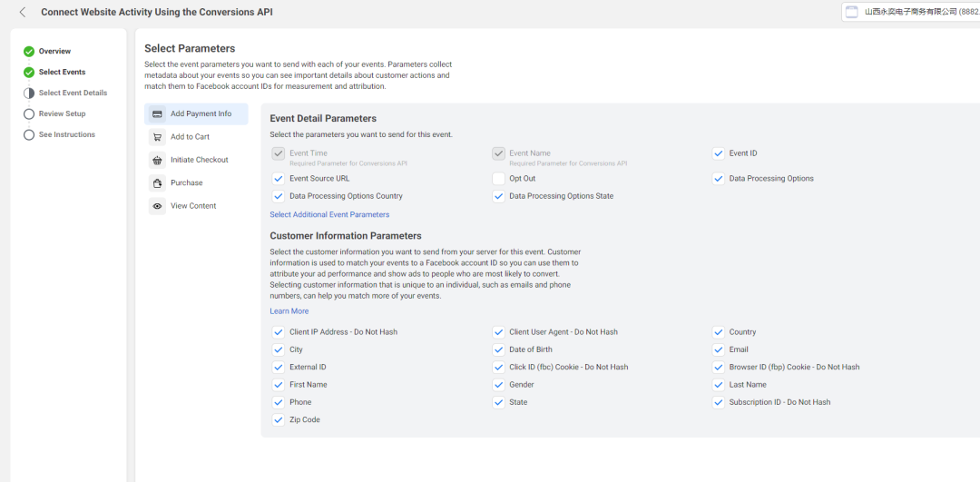Image resolution: width=980 pixels, height=482 pixels.
Task: Uncheck the Event ID checkbox
Action: pyautogui.click(x=718, y=153)
